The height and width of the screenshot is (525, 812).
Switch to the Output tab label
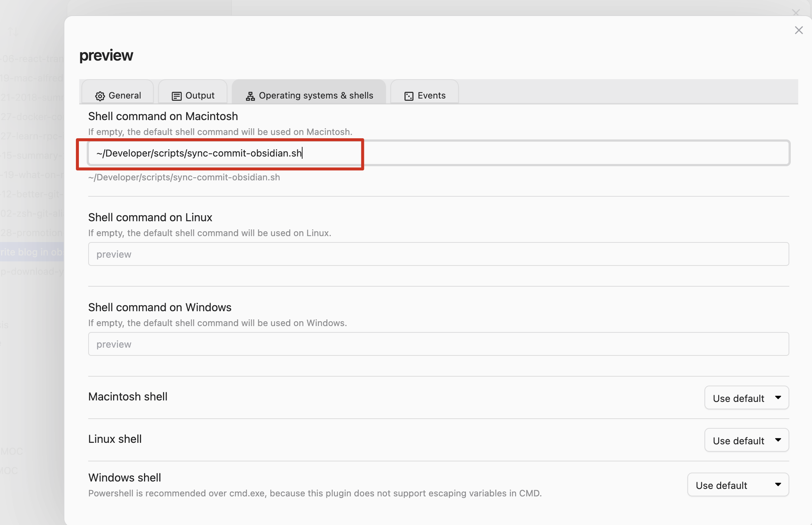click(x=200, y=96)
